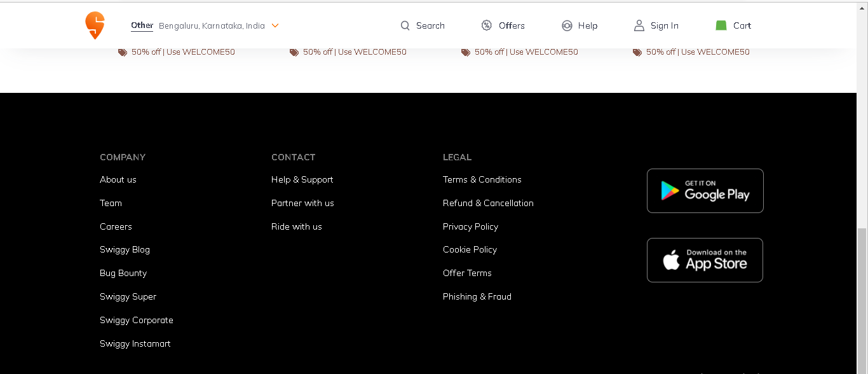Open the Swiggy Instamart link

[x=135, y=343]
